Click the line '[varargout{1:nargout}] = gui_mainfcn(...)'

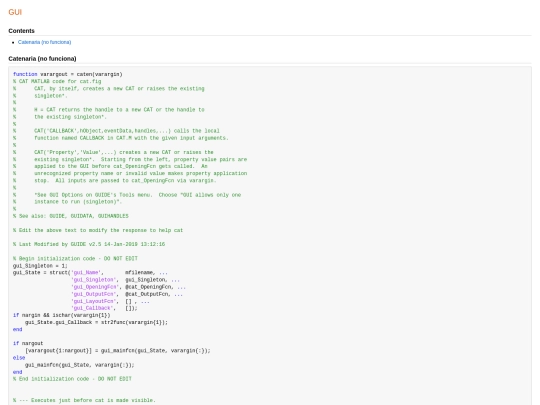(117, 351)
